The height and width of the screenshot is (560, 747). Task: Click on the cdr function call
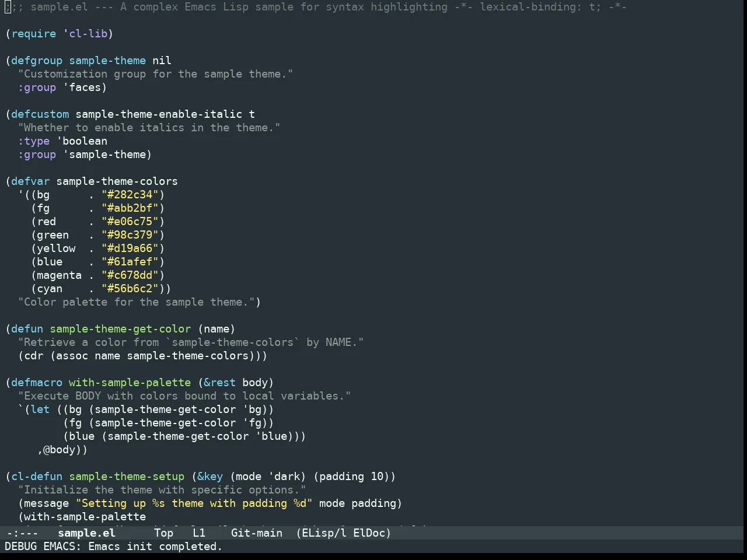click(x=34, y=356)
